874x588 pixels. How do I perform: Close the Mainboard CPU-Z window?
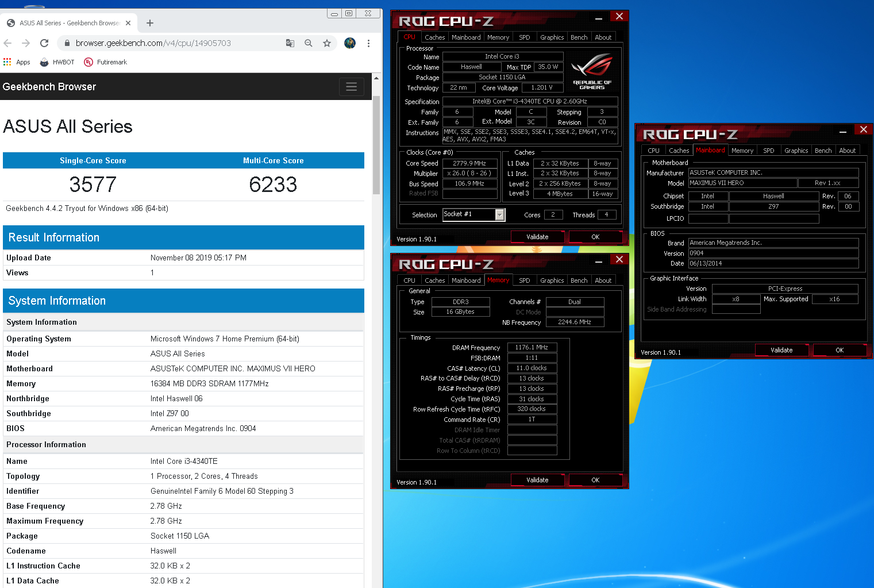coord(864,130)
